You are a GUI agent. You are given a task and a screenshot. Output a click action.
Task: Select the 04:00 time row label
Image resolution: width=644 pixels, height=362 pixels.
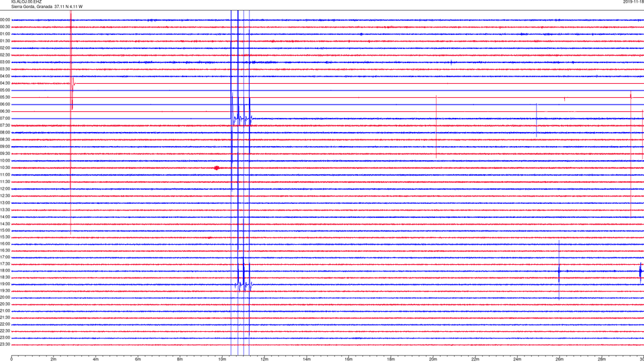5,76
